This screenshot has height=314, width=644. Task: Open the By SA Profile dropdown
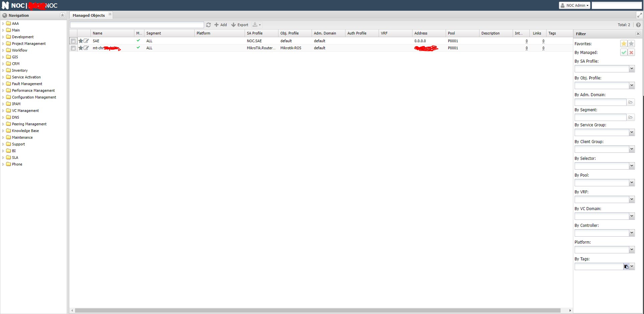[x=632, y=69]
